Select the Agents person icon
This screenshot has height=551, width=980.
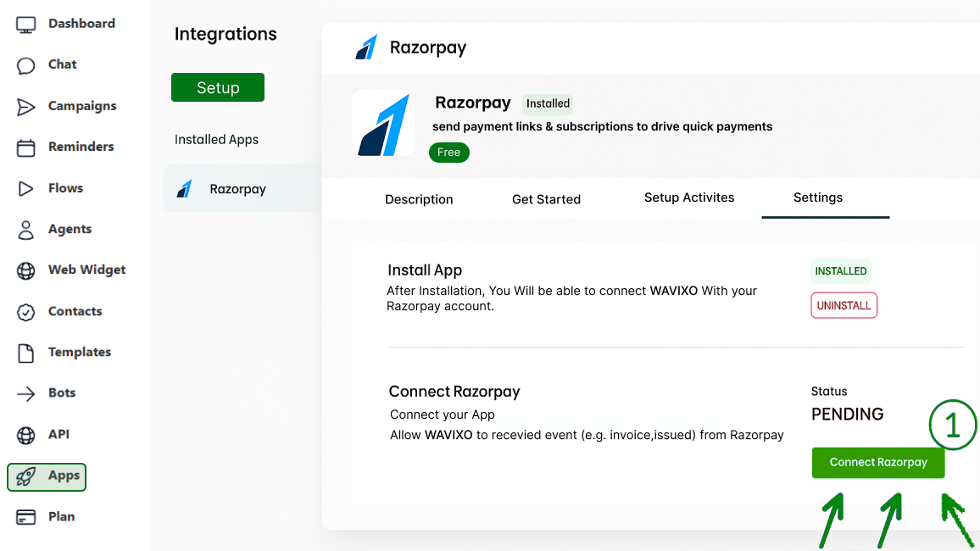pyautogui.click(x=26, y=230)
